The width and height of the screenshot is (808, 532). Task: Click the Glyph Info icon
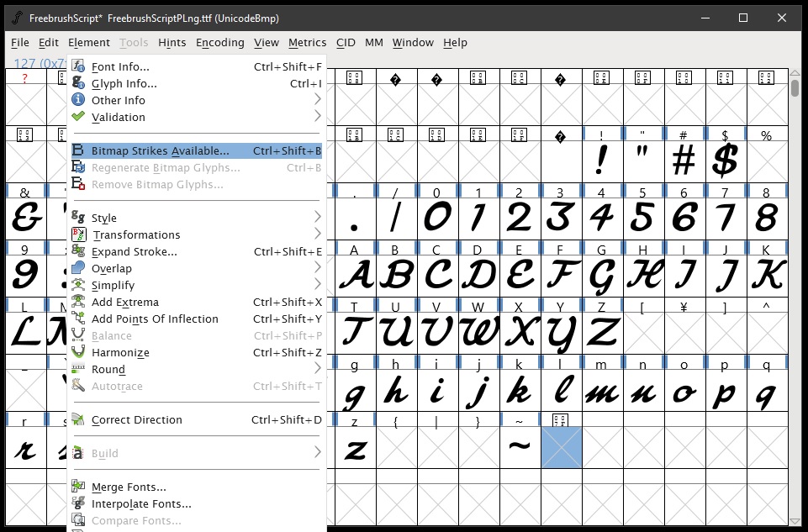pos(78,83)
